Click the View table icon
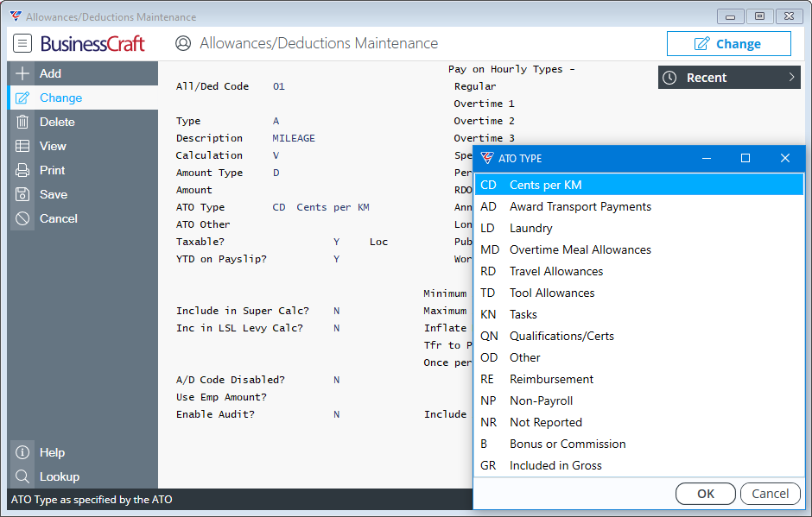This screenshot has height=517, width=812. [x=22, y=146]
